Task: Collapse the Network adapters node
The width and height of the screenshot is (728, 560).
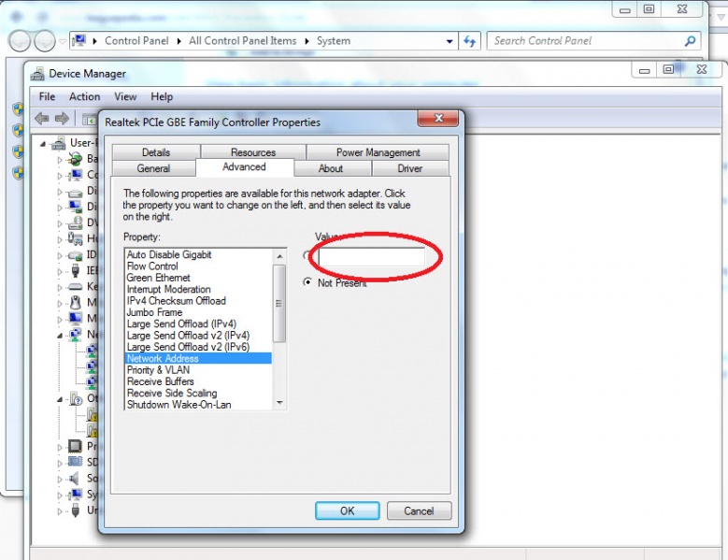Action: click(x=60, y=336)
